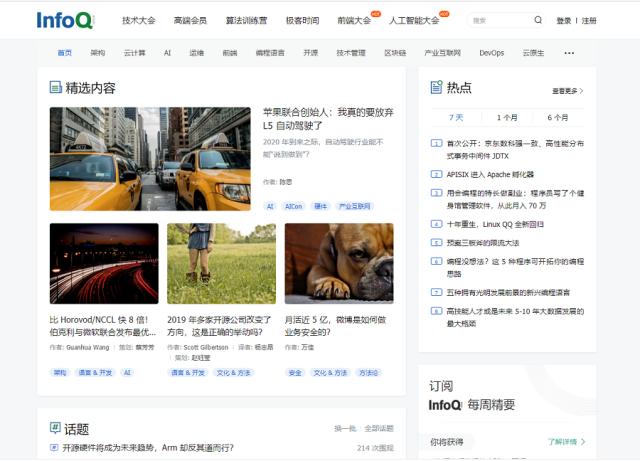Click the 登录 link
Image resolution: width=640 pixels, height=461 pixels.
[564, 20]
